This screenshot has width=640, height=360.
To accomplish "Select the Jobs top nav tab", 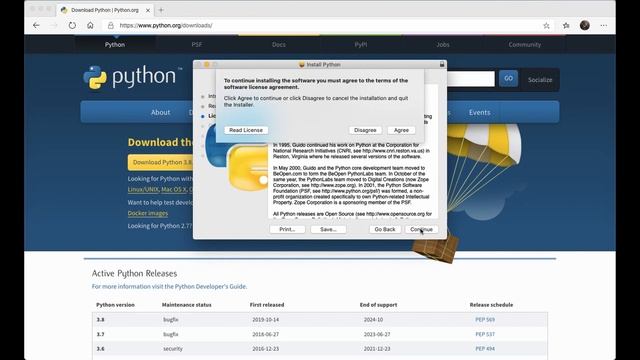I will (x=443, y=44).
